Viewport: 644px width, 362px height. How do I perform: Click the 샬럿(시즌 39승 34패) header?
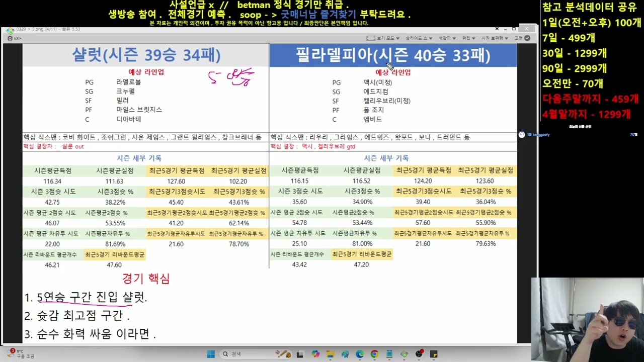point(146,55)
